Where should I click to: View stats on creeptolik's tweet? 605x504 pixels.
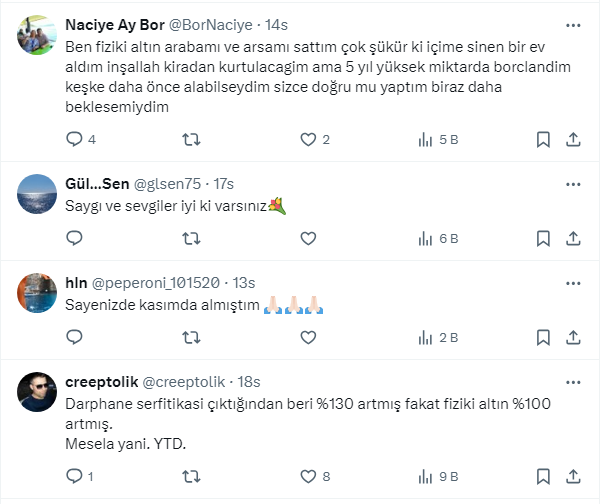(424, 476)
